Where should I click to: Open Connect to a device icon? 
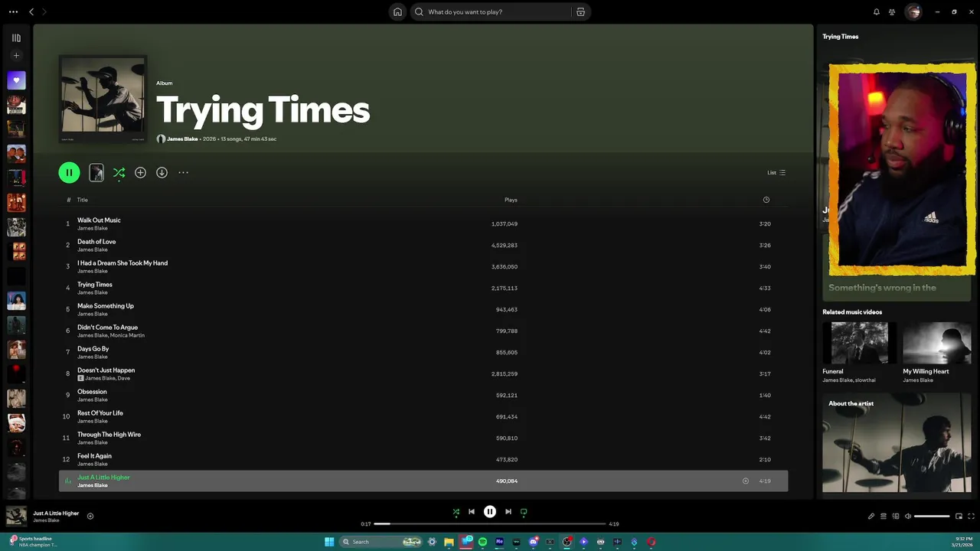click(x=896, y=517)
